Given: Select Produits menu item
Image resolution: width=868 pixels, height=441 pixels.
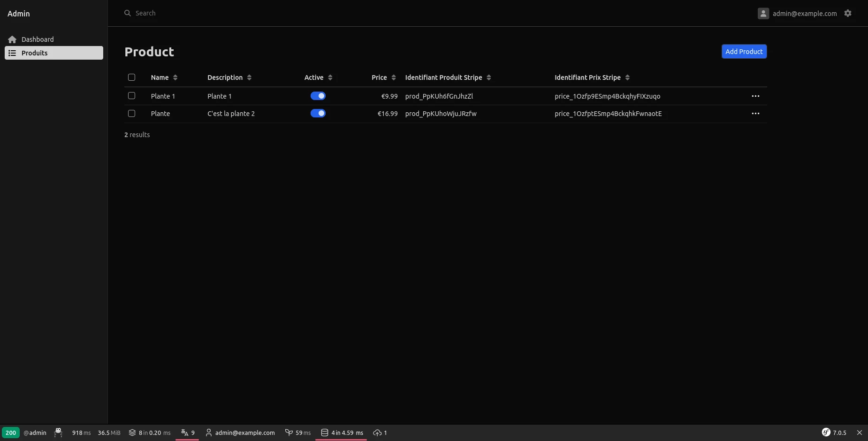Looking at the screenshot, I should [54, 53].
